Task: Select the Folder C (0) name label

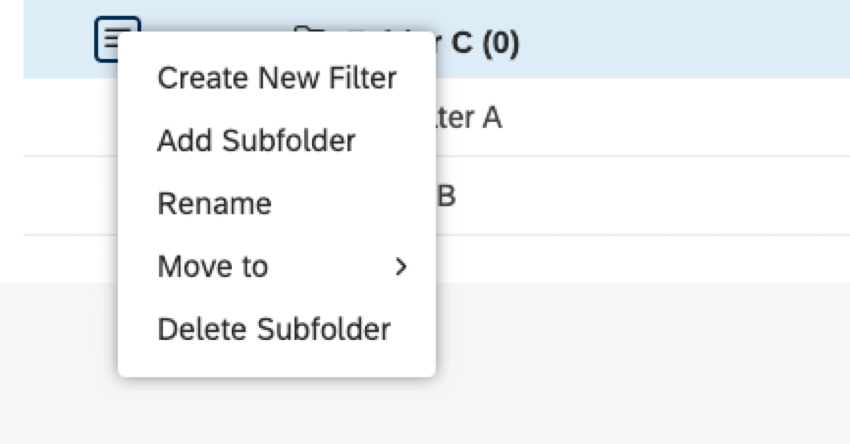Action: 470,44
